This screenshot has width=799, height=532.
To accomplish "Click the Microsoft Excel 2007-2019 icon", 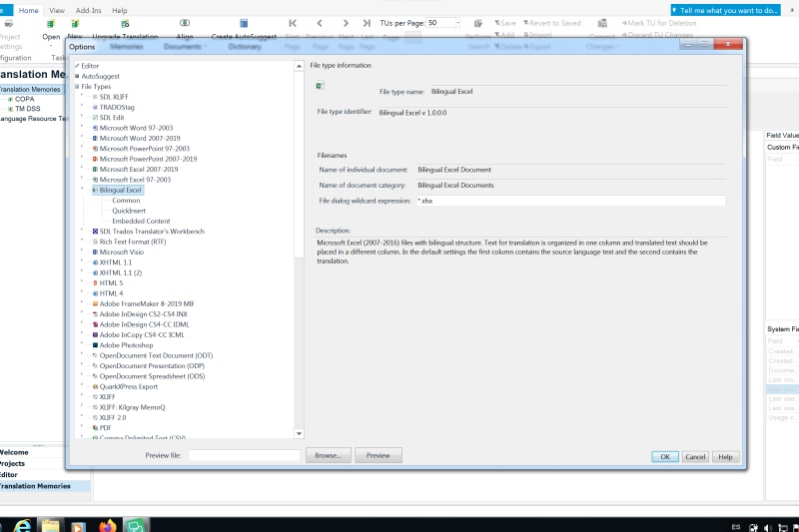I will 95,169.
